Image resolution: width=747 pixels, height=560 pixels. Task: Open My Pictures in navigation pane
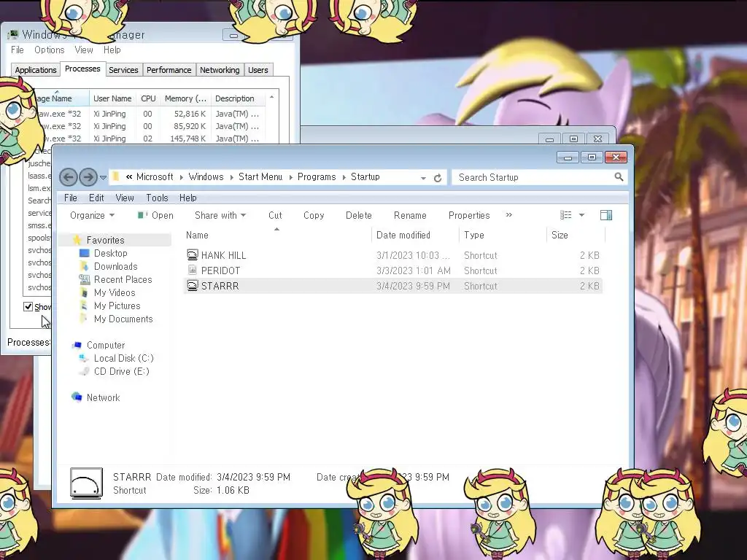pyautogui.click(x=117, y=306)
